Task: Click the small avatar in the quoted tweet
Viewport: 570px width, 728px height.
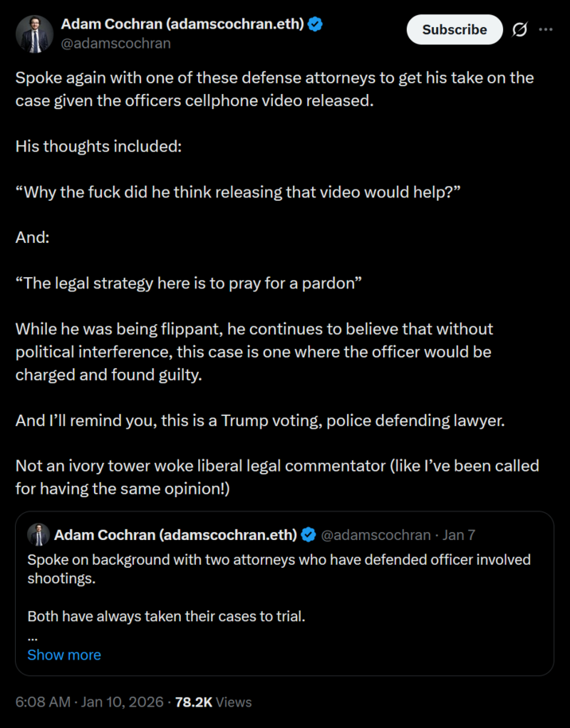Action: (x=38, y=534)
